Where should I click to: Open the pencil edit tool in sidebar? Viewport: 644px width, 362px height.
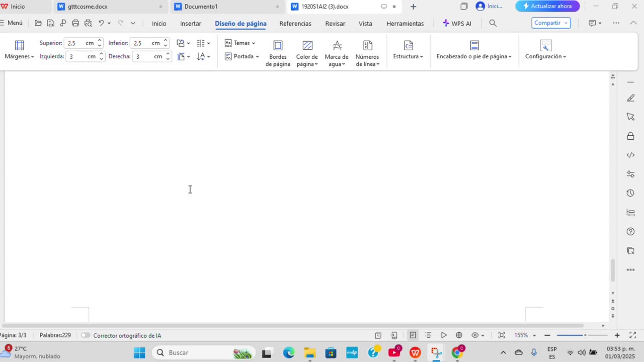coord(630,98)
